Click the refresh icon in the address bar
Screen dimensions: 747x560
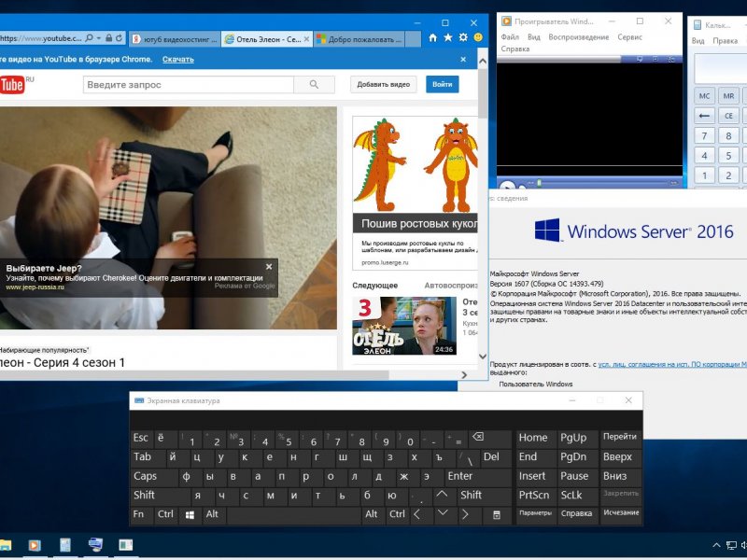point(120,38)
